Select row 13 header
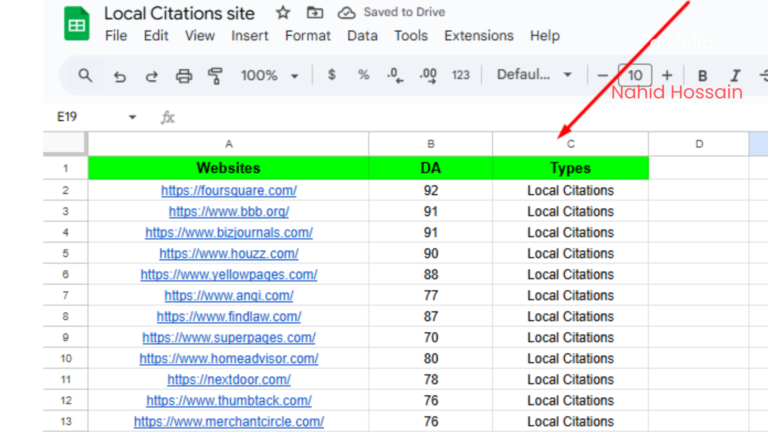Screen dimensions: 768x432 tap(65, 422)
